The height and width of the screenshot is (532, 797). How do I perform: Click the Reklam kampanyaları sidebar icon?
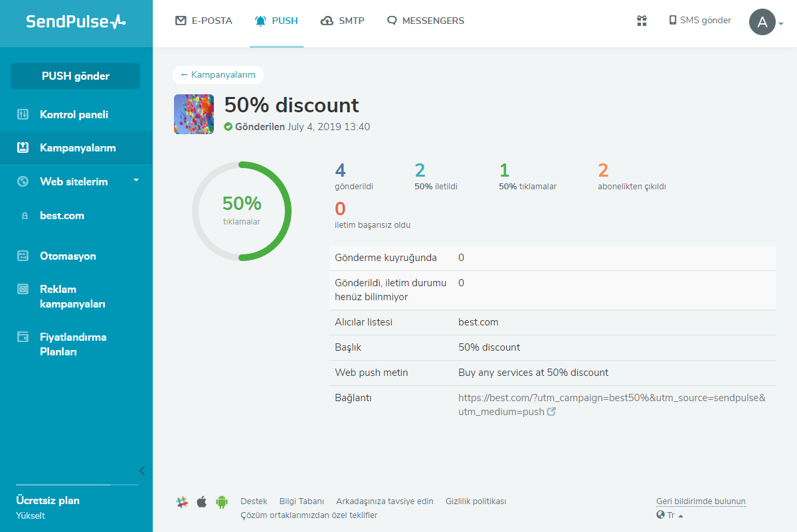(23, 289)
